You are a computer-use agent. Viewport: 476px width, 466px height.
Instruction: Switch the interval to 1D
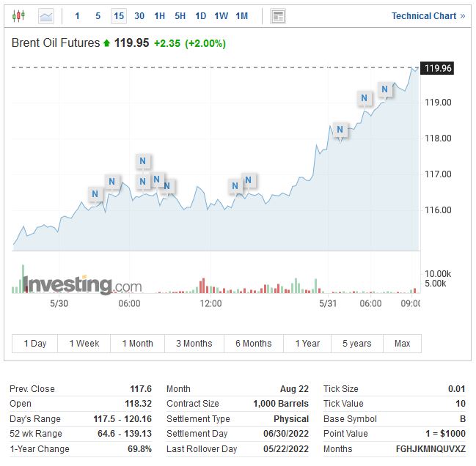[200, 15]
